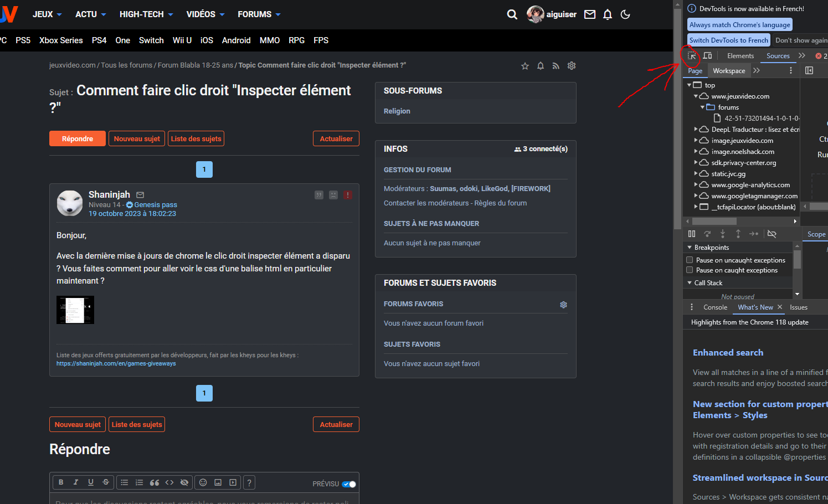This screenshot has width=828, height=504.
Task: Deactivate breakpoints in the debugger toolbar
Action: [x=772, y=234]
